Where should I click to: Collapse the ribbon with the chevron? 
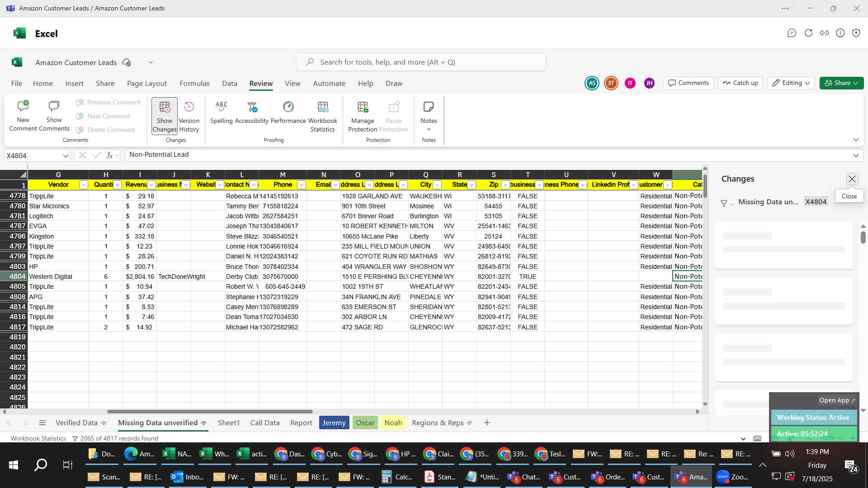[856, 140]
